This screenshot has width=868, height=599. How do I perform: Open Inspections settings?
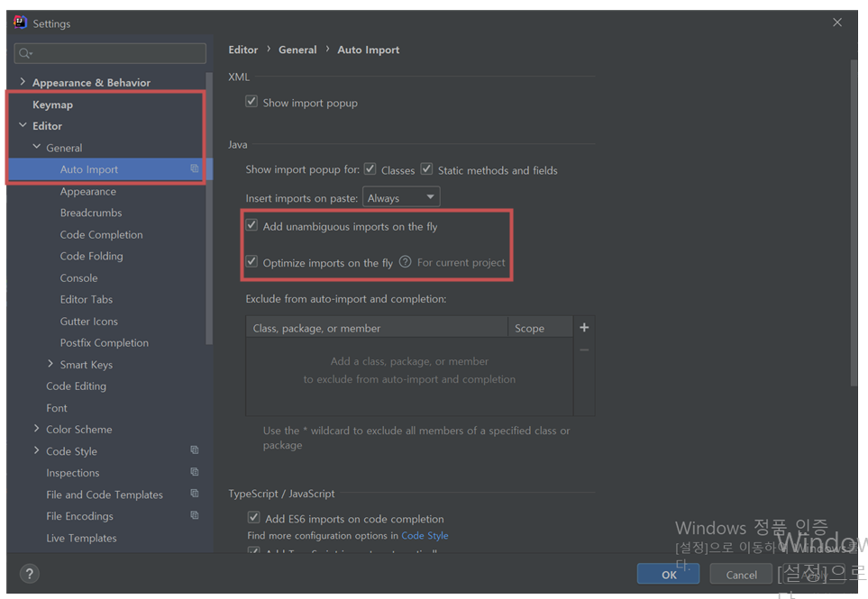72,473
